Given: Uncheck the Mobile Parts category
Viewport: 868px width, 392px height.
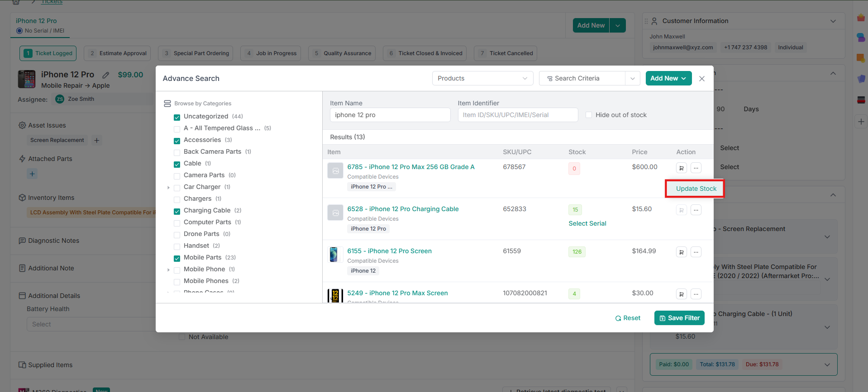Looking at the screenshot, I should point(177,258).
